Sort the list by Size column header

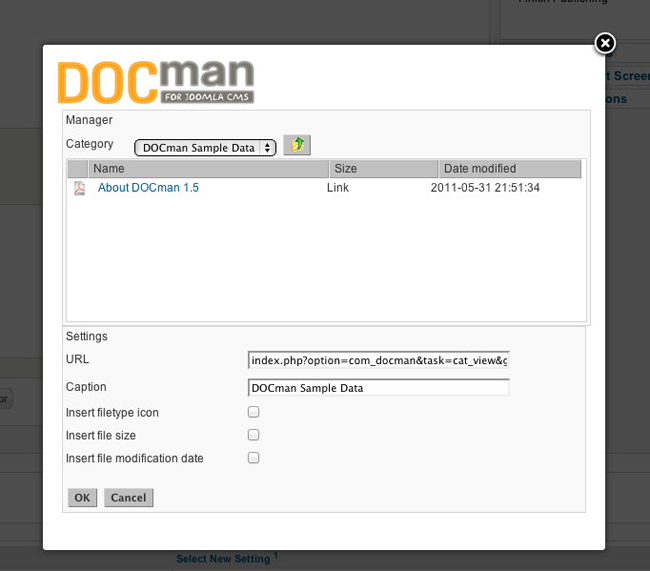click(383, 169)
